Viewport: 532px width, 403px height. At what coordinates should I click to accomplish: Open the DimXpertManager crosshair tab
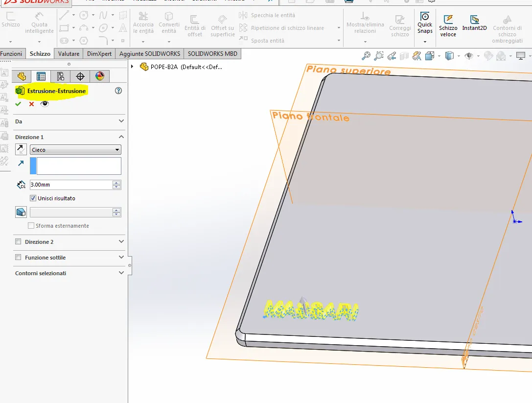coord(80,76)
